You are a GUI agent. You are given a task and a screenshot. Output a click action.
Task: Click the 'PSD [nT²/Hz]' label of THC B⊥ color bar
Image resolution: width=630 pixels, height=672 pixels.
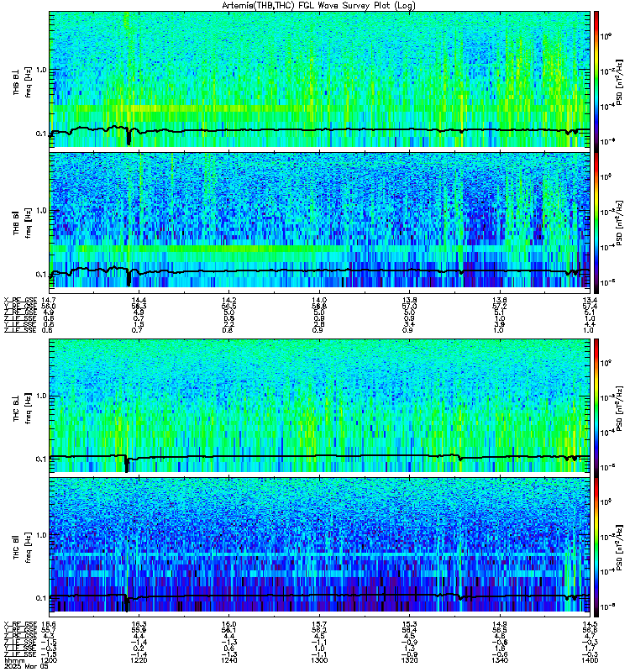click(619, 407)
